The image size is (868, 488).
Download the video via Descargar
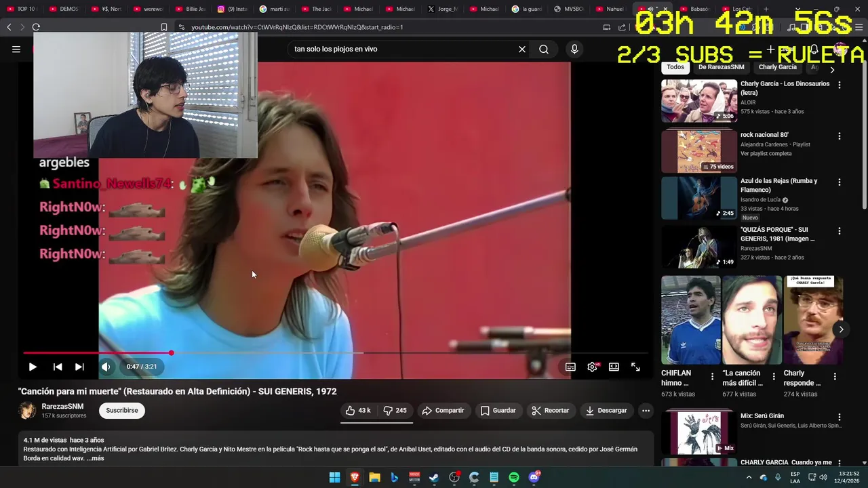point(606,410)
